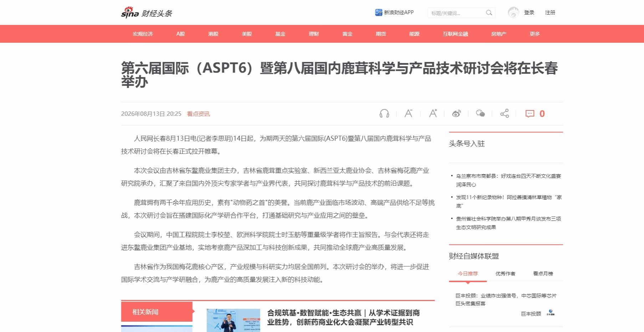Open 乌兰察布市商都县 headline link

[x=508, y=180]
